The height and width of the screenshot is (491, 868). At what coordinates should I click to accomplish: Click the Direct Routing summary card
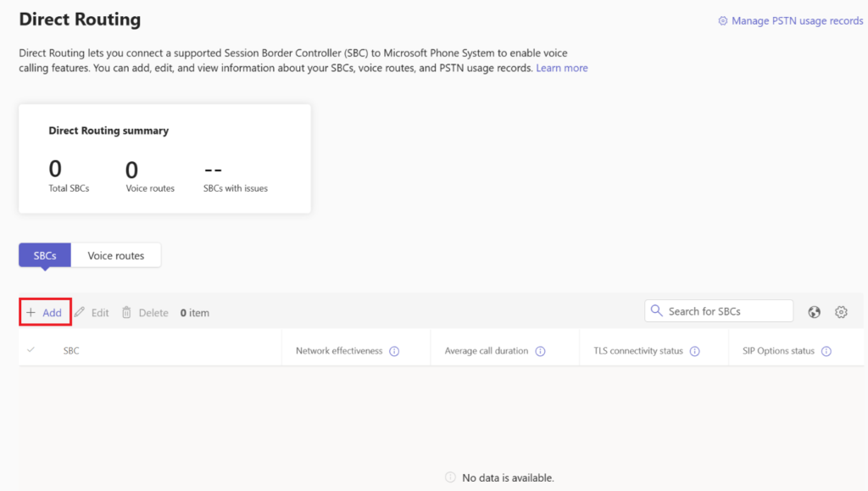coord(164,159)
